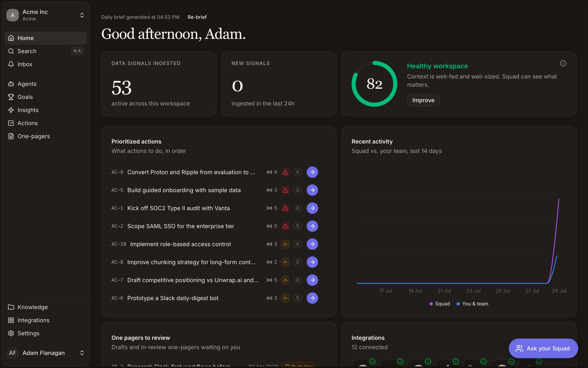Click the signals count on AC-9

[x=272, y=172]
